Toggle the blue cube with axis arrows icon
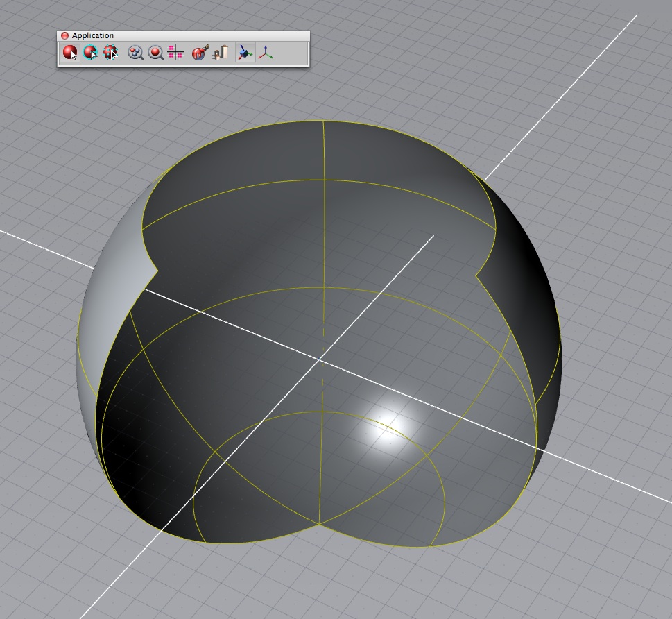This screenshot has height=619, width=672. click(245, 53)
